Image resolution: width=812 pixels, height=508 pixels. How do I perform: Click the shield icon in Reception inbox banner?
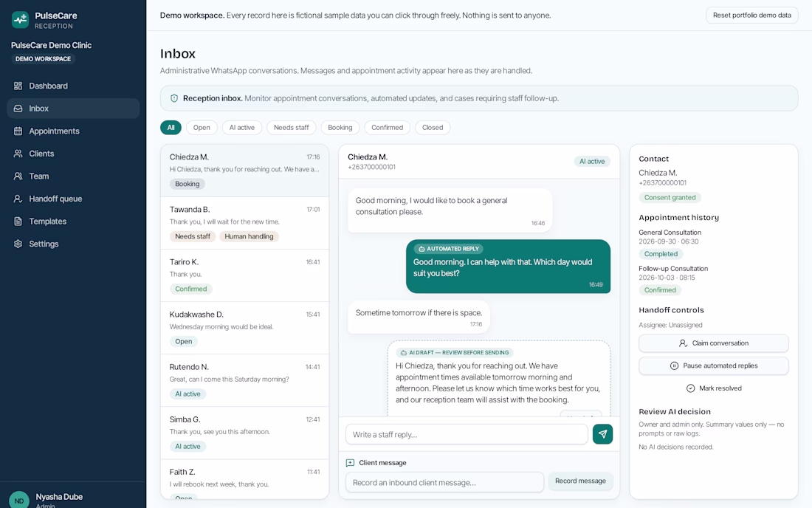(x=174, y=98)
